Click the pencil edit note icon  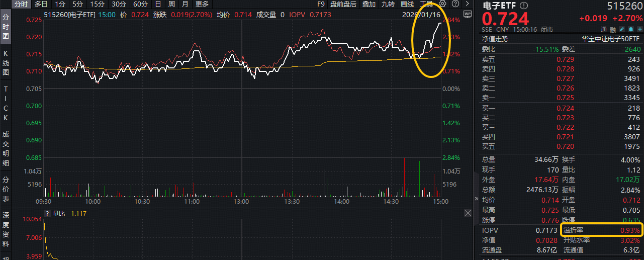pyautogui.click(x=623, y=29)
